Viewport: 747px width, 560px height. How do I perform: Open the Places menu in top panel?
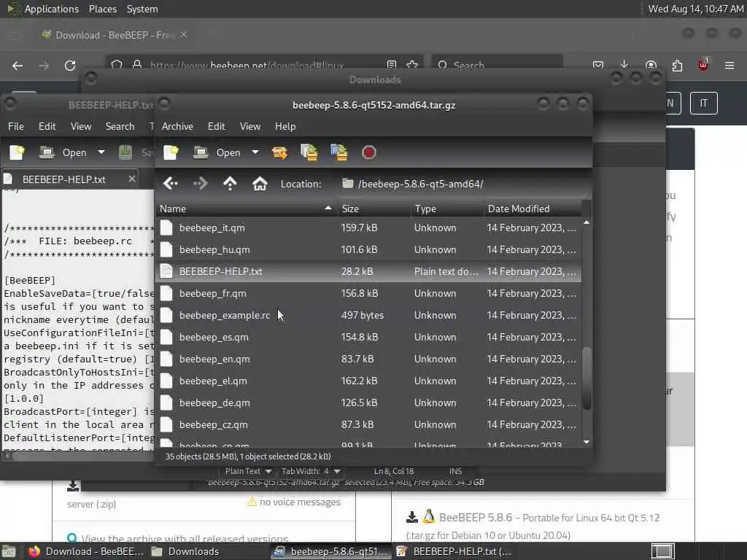point(102,9)
